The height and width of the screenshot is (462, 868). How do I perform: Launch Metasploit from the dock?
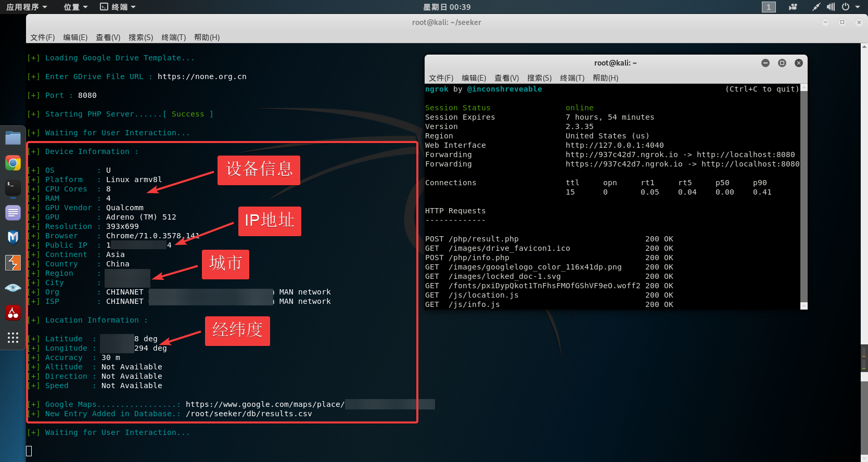pos(13,237)
